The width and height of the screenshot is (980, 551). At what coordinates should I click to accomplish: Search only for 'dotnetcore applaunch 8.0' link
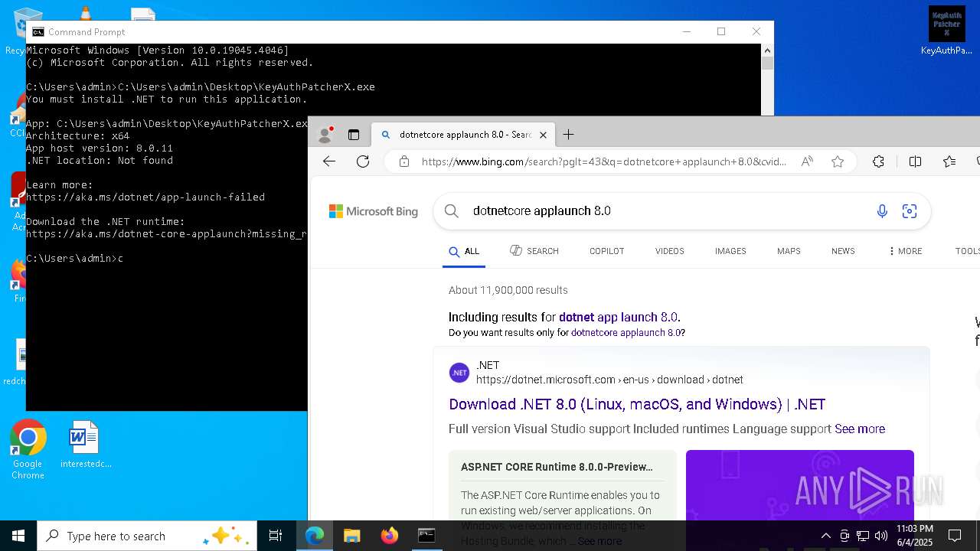tap(626, 333)
